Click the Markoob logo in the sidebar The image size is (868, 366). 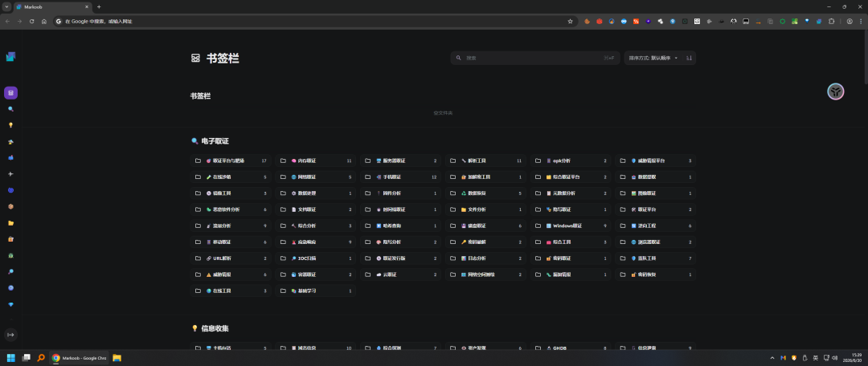point(10,56)
